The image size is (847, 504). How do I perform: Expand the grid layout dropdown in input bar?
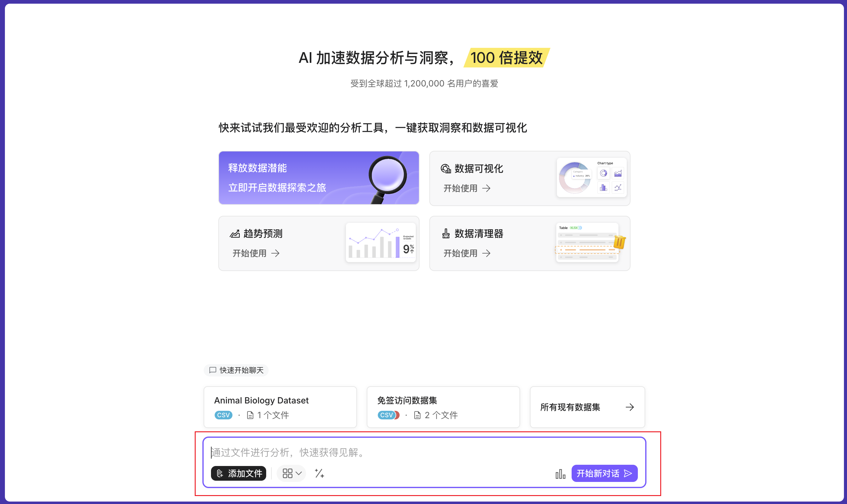(291, 473)
